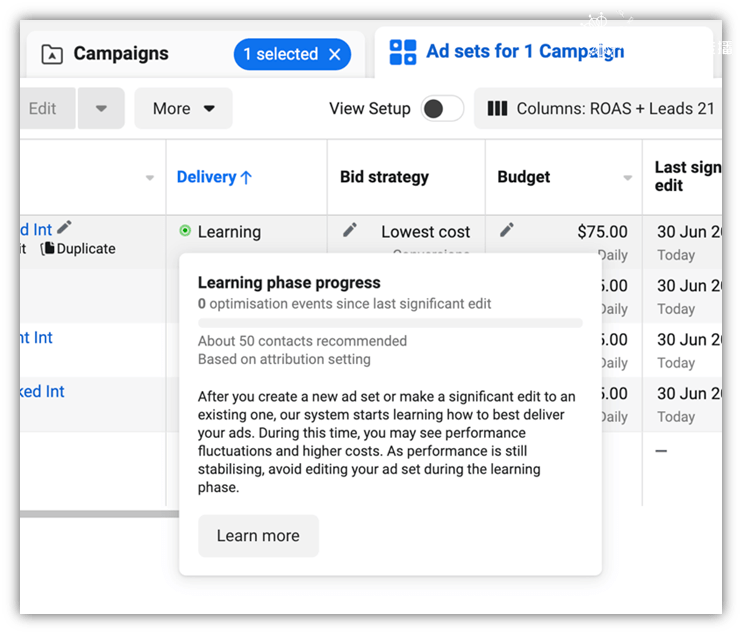This screenshot has width=742, height=634.
Task: Click About 50 contacts recommended text
Action: pos(302,341)
